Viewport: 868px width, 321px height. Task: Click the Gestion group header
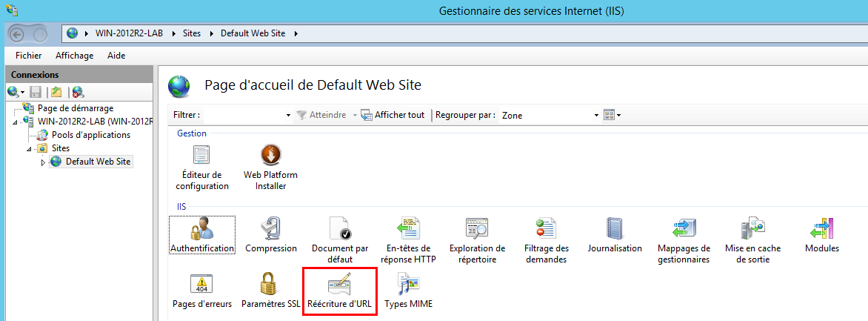[x=192, y=133]
